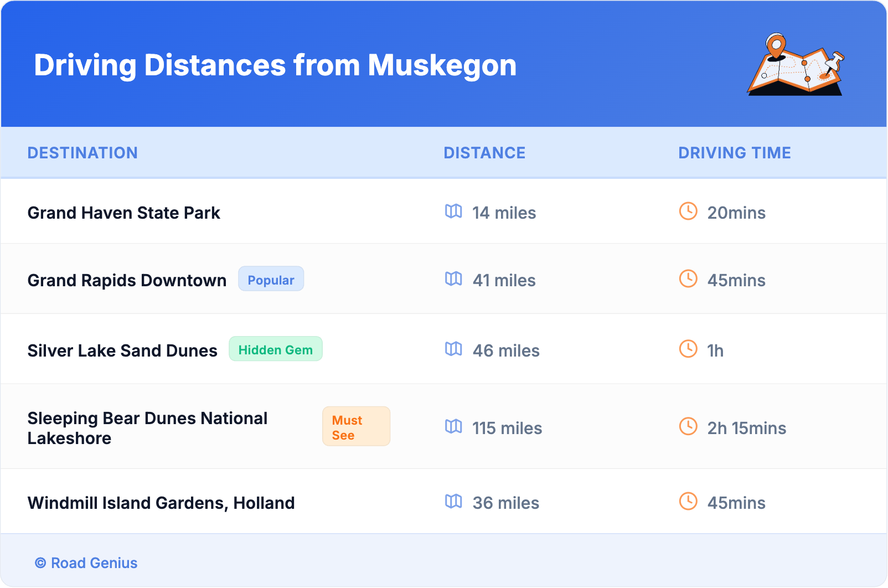This screenshot has width=888, height=588.
Task: Click the Driving Time column header
Action: point(734,153)
